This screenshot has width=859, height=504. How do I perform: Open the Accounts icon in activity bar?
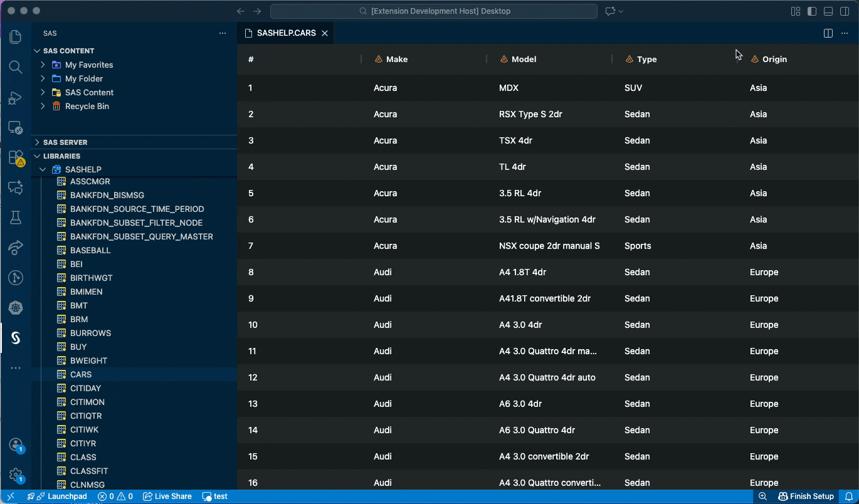(x=16, y=445)
